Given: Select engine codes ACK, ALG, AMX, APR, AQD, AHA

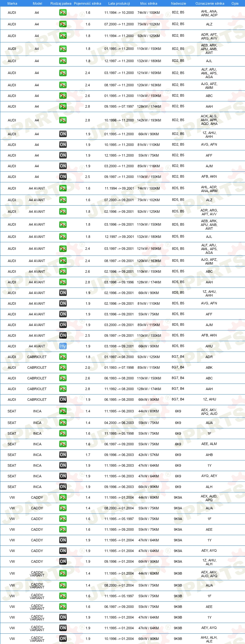Looking at the screenshot, I should 209,120.
